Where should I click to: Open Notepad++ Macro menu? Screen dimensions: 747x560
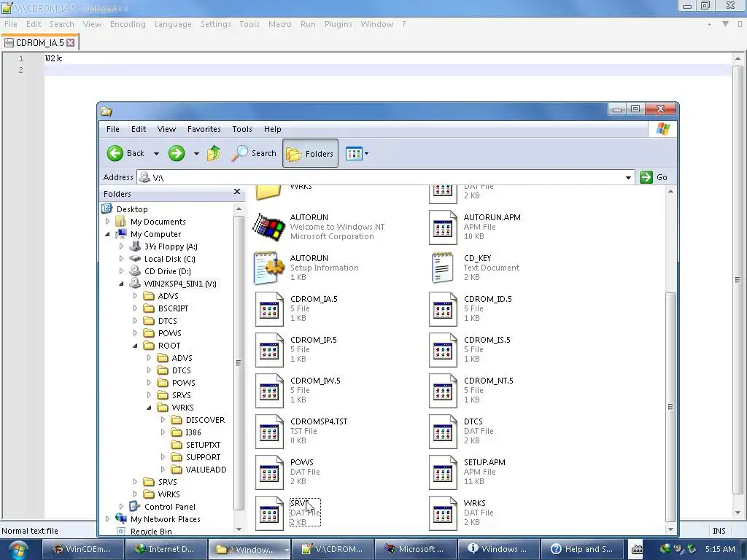click(x=279, y=24)
